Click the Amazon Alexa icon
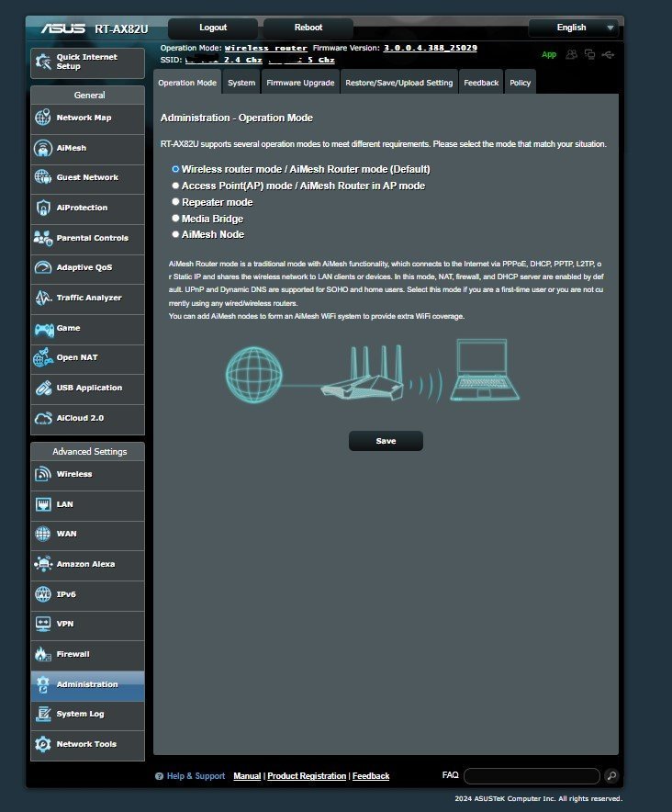Image resolution: width=672 pixels, height=812 pixels. point(43,564)
